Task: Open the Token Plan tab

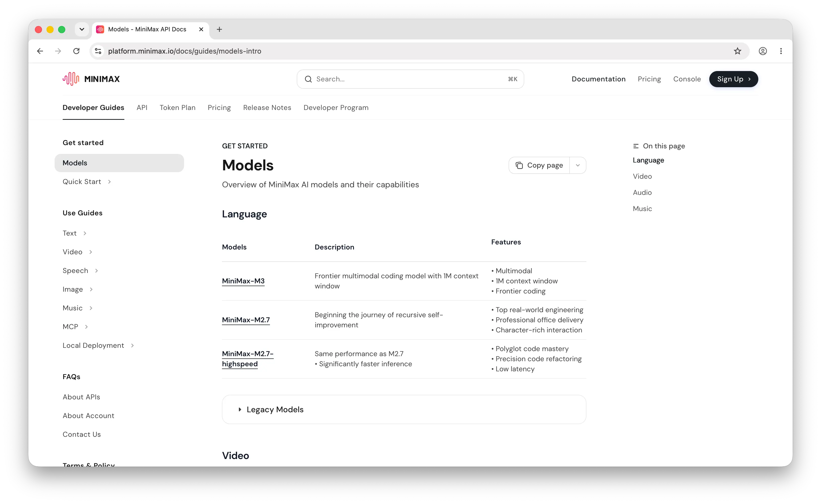Action: point(178,108)
